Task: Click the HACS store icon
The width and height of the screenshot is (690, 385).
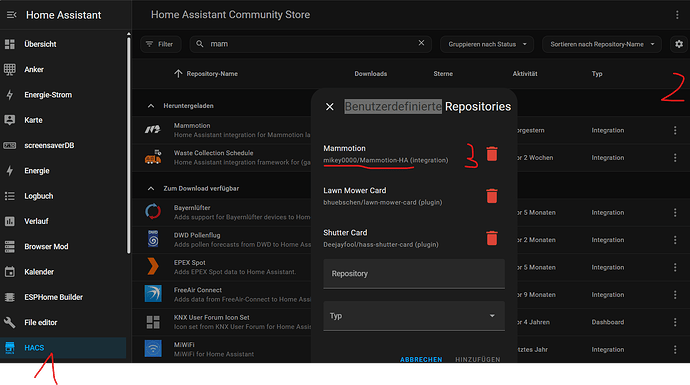Action: pyautogui.click(x=10, y=348)
